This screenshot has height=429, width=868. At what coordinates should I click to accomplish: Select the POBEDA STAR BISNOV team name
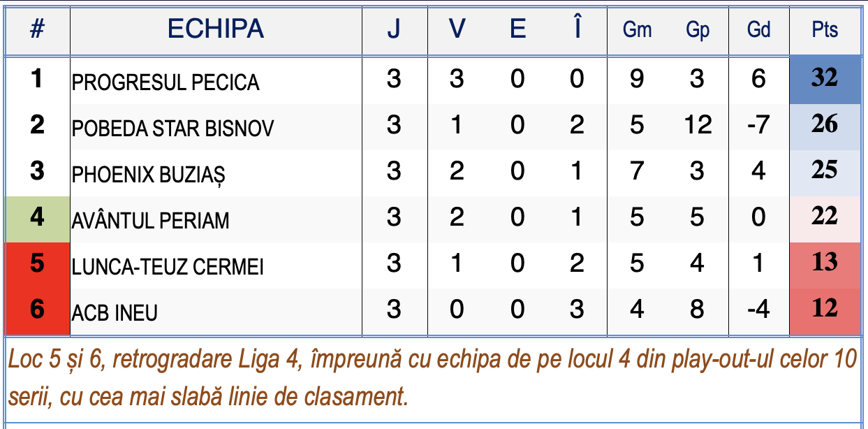point(173,129)
